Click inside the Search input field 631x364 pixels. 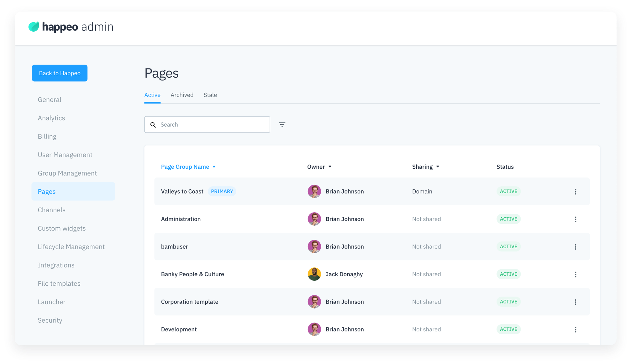(x=207, y=124)
